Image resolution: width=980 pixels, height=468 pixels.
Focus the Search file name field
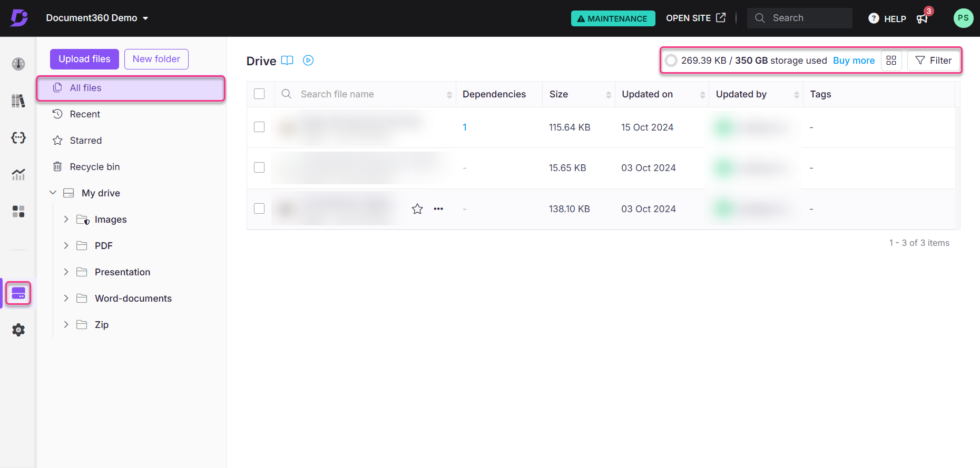point(365,94)
